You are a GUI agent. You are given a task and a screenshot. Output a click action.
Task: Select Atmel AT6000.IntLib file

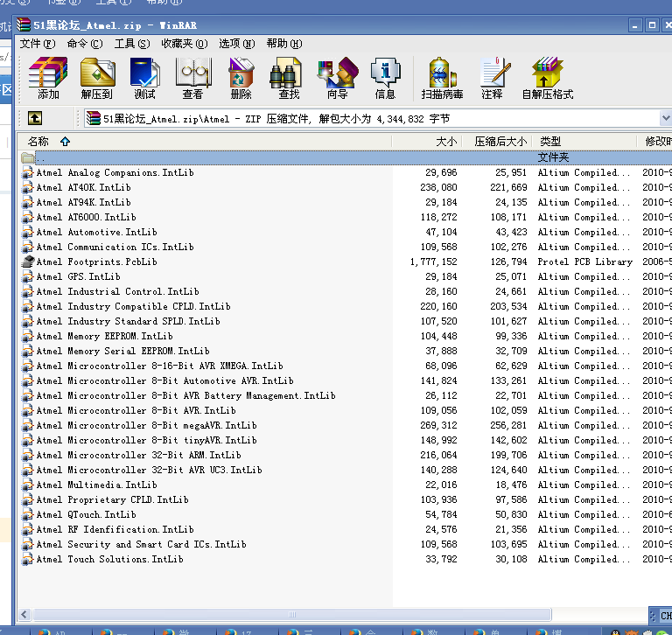(86, 217)
